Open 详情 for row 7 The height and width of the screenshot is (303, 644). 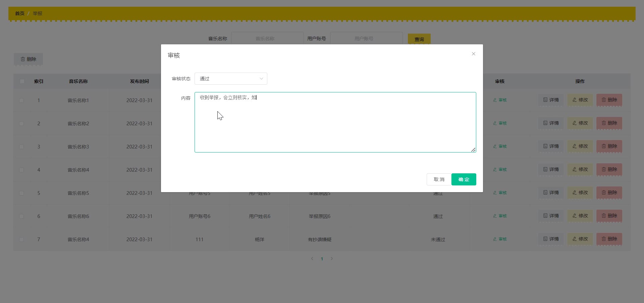(551, 239)
